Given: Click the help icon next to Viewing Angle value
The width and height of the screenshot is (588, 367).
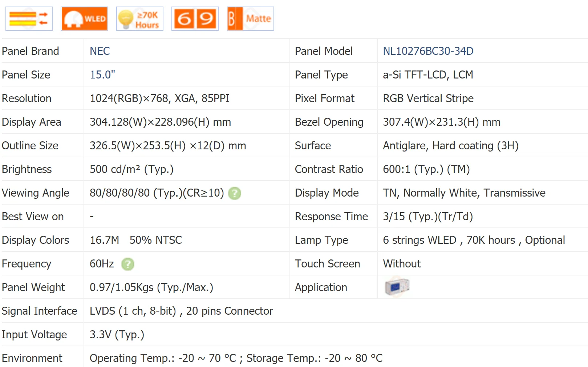Looking at the screenshot, I should (235, 193).
